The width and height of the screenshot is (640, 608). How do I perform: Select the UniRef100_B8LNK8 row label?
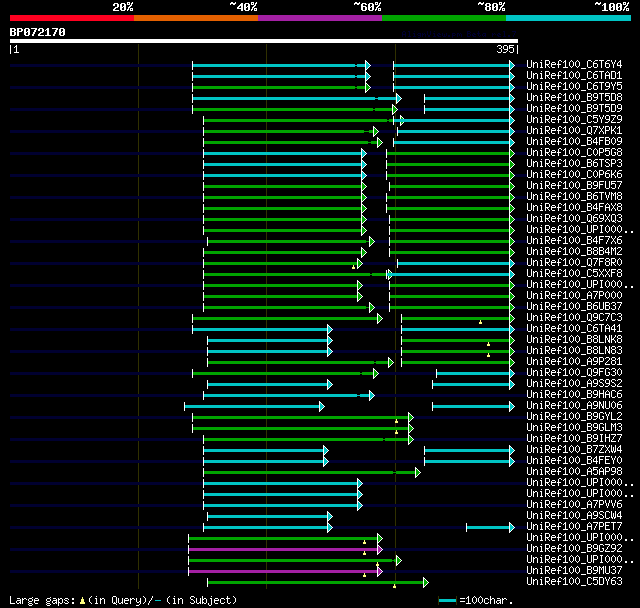pyautogui.click(x=574, y=340)
